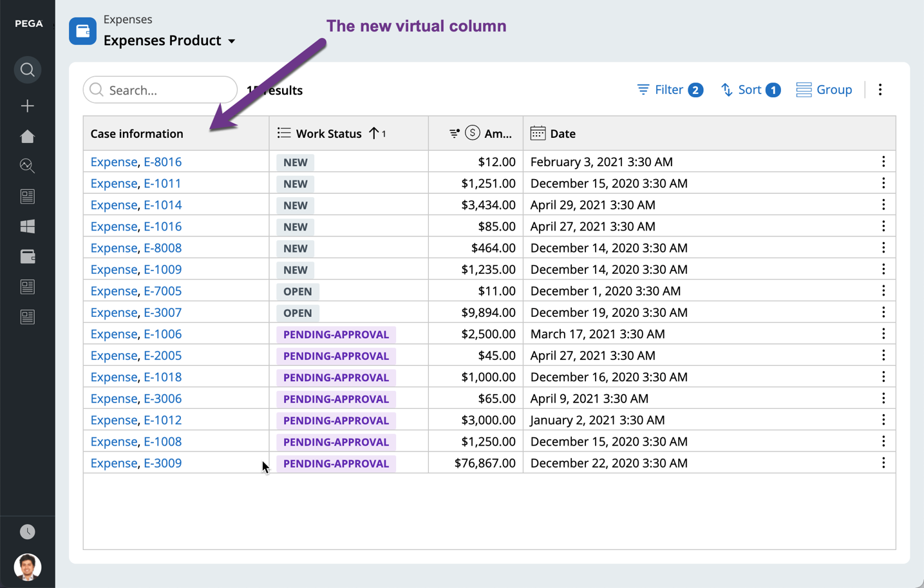Open case link Expense, E-1014
The image size is (924, 588).
pos(136,205)
